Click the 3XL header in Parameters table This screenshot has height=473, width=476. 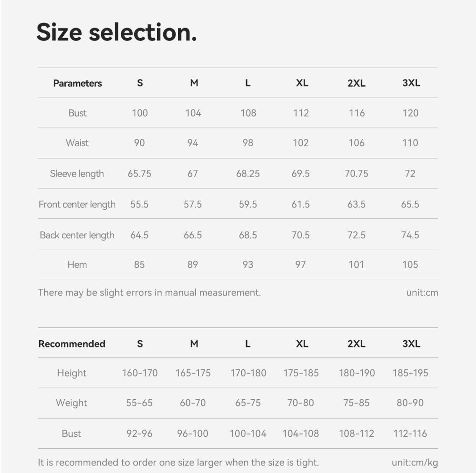tap(411, 83)
